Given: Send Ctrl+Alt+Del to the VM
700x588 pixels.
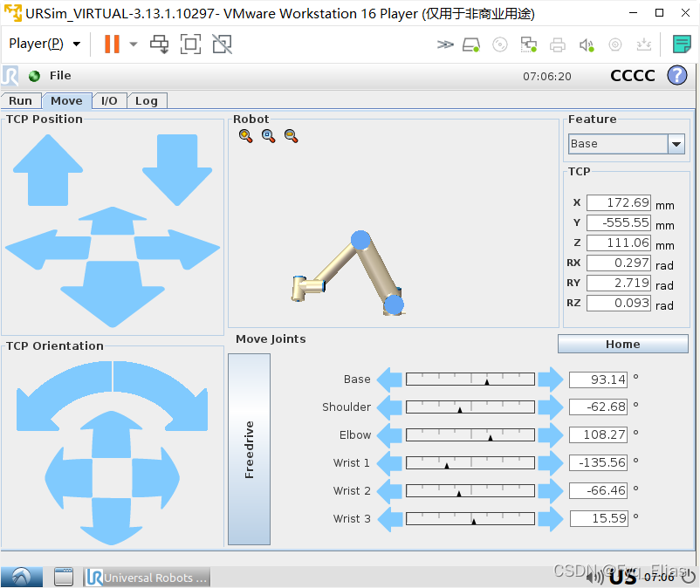Looking at the screenshot, I should [x=160, y=44].
